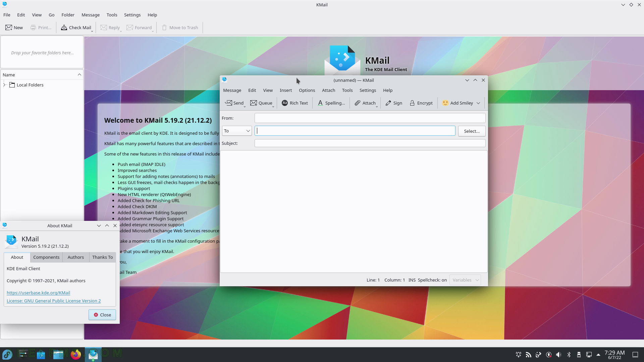Viewport: 644px width, 362px height.
Task: Click "Line: 1" in composer status bar
Action: (x=373, y=280)
